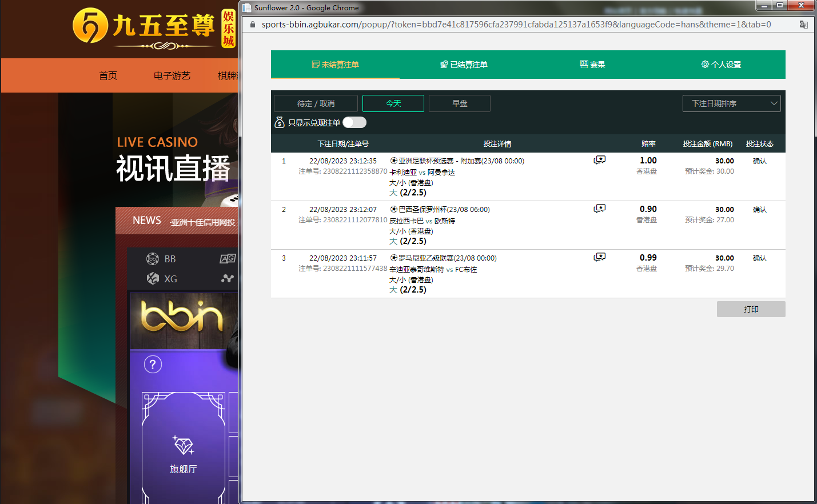Viewport: 817px width, 504px height.
Task: Open the 下注日期排序 dropdown
Action: click(731, 103)
